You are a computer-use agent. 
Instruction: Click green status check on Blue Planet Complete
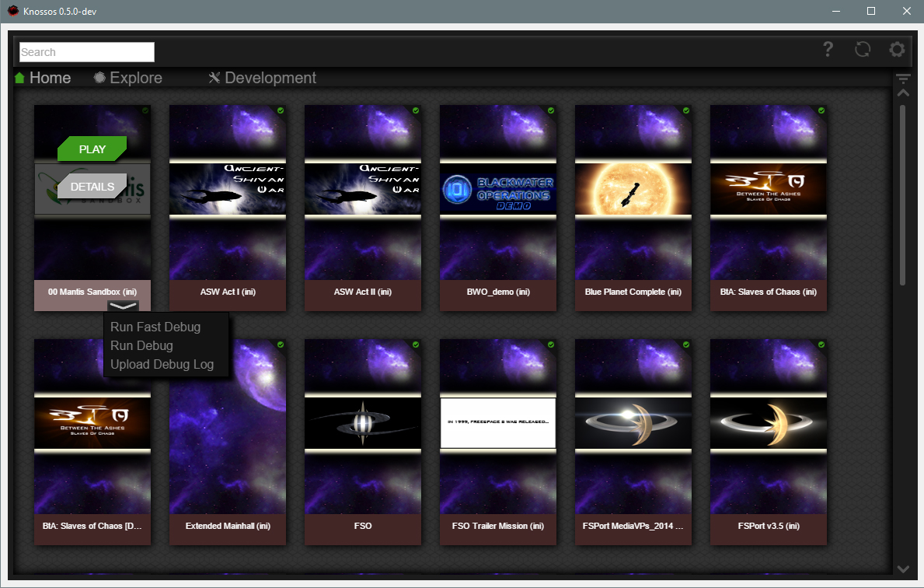tap(686, 110)
